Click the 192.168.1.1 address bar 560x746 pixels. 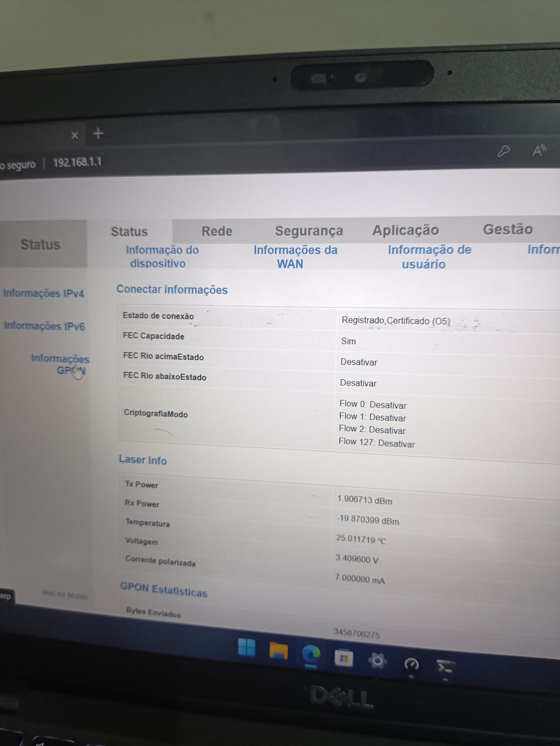coord(77,163)
